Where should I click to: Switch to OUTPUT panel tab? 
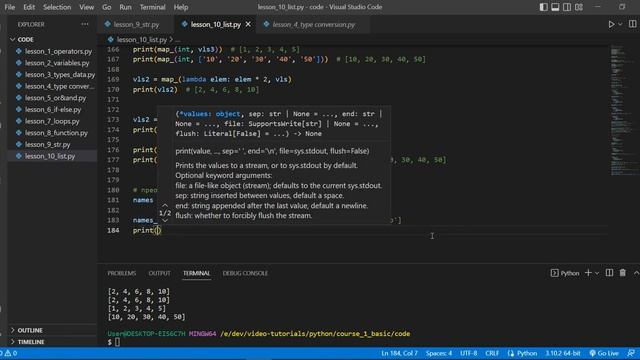(x=160, y=273)
